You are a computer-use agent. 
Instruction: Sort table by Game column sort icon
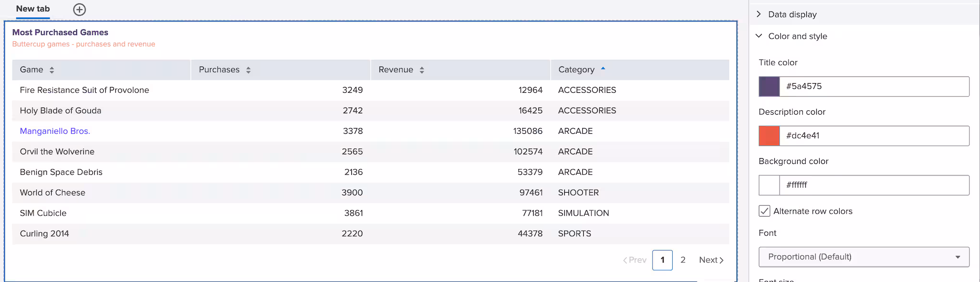point(52,70)
